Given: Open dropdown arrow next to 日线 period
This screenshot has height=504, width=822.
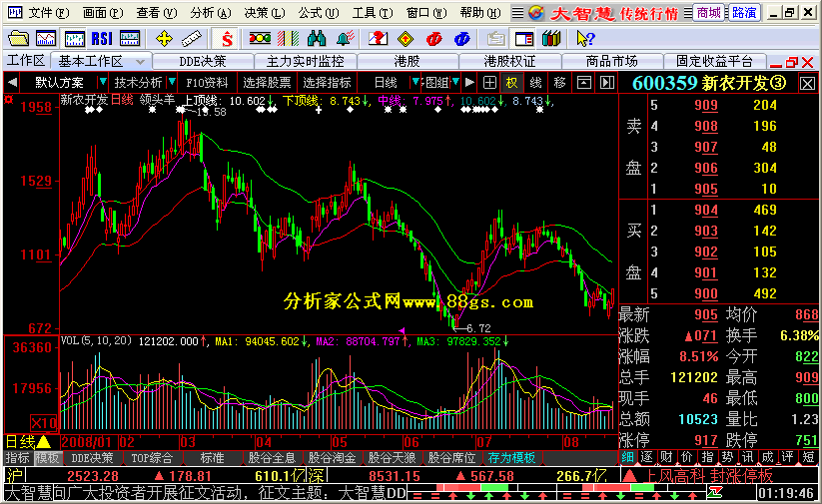Looking at the screenshot, I should (x=415, y=82).
